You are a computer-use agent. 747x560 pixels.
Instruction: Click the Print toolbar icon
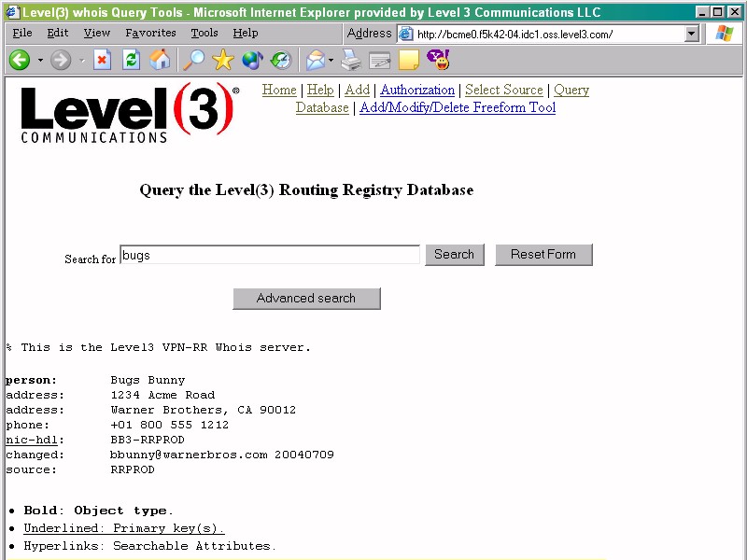[x=350, y=61]
